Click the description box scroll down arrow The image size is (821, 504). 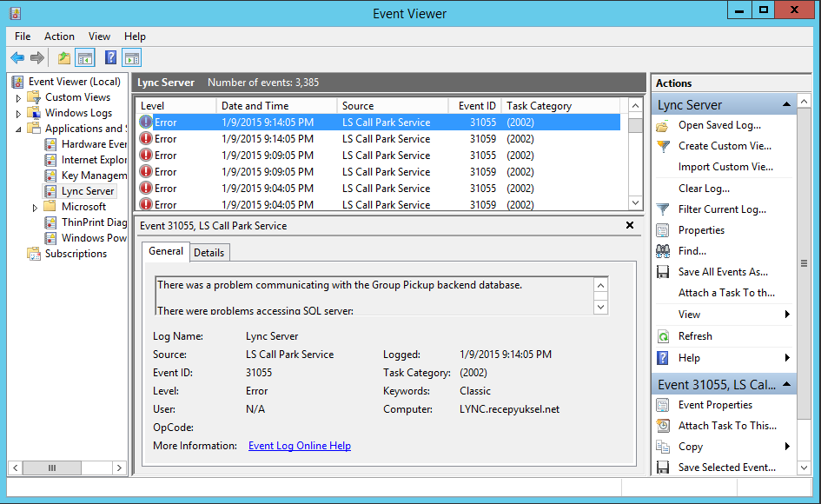[x=600, y=307]
